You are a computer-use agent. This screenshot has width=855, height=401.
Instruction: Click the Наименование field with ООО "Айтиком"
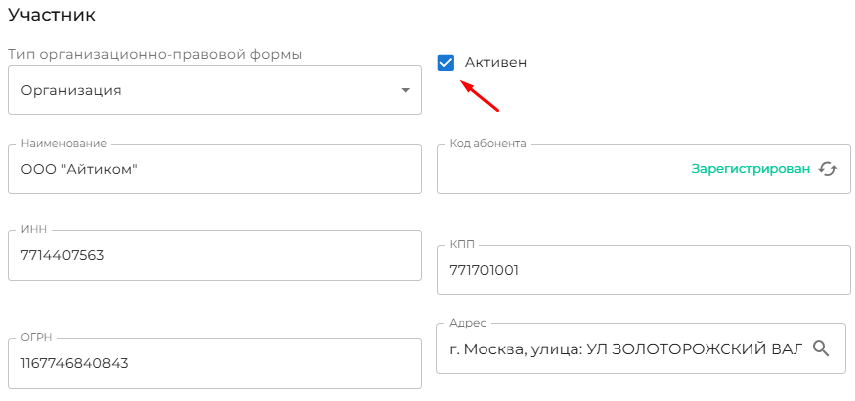click(x=214, y=170)
